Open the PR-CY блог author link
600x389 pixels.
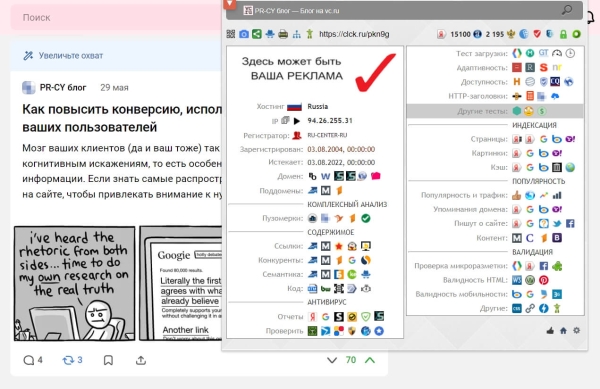click(x=63, y=88)
